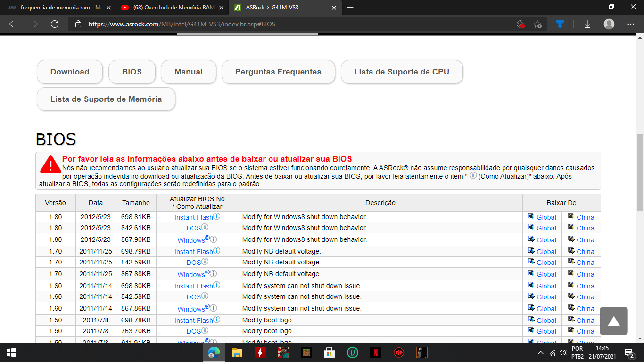
Task: Click the size cell 867.90KB
Action: [x=136, y=240]
